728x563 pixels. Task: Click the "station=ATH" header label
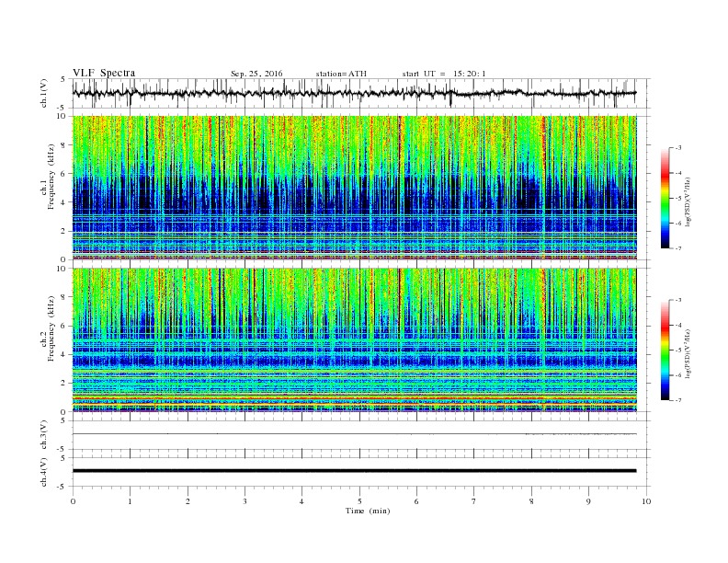pyautogui.click(x=341, y=74)
